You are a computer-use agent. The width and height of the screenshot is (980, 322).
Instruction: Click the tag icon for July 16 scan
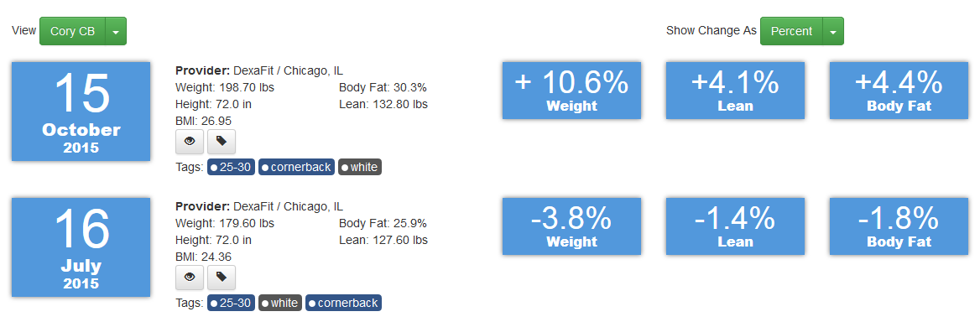(222, 277)
